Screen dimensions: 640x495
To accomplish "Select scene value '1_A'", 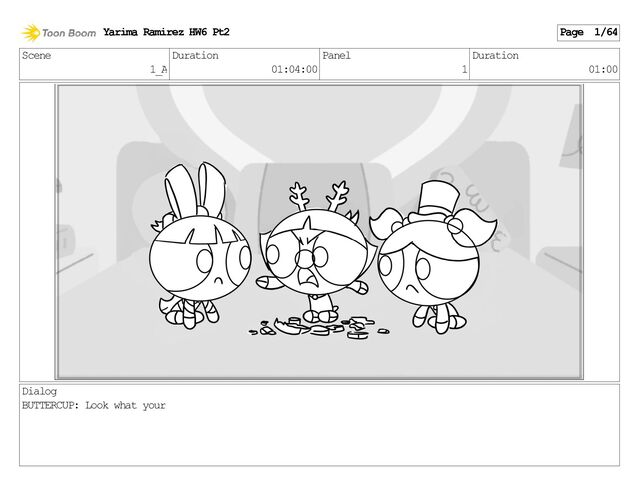I will [x=158, y=70].
